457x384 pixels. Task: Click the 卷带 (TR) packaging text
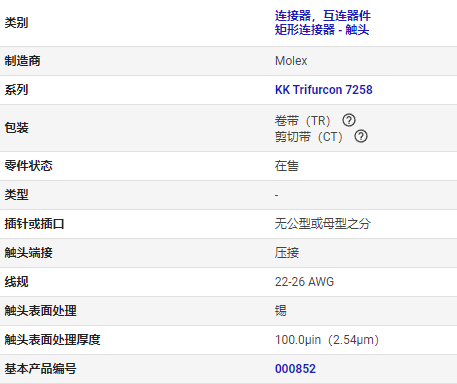[x=303, y=120]
